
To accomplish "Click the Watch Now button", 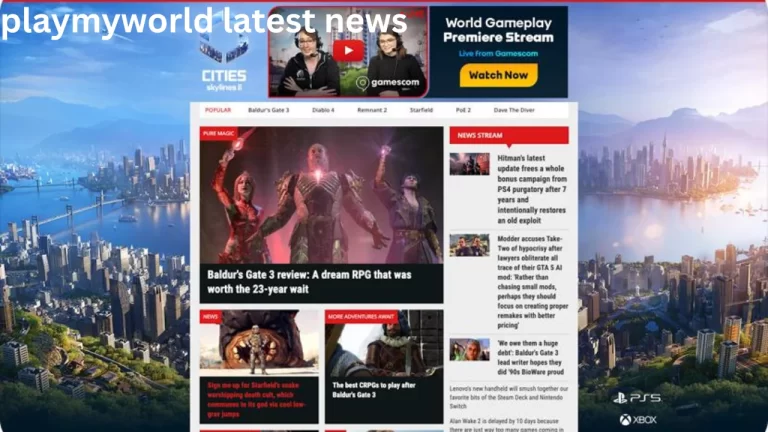I will (498, 75).
